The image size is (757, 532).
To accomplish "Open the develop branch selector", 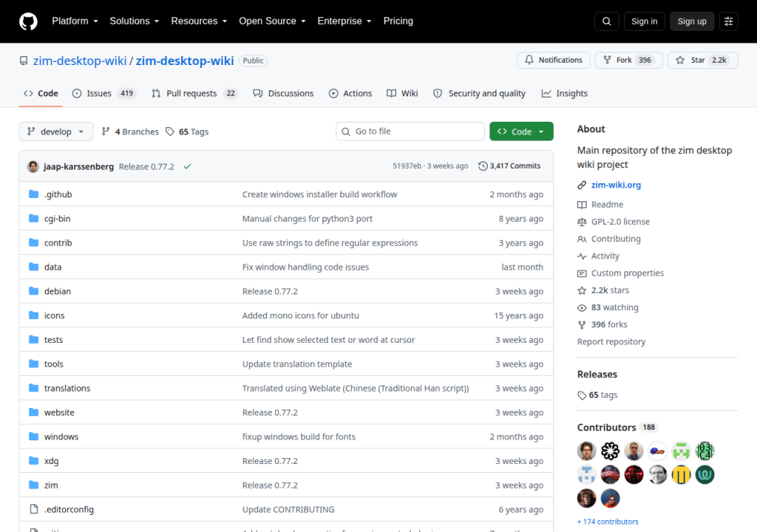I will (x=56, y=132).
